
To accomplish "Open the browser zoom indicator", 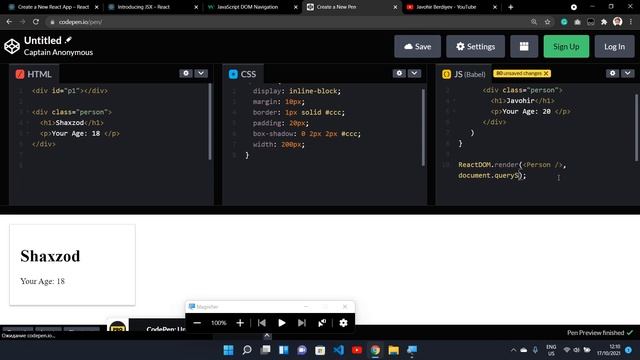I will click(534, 22).
